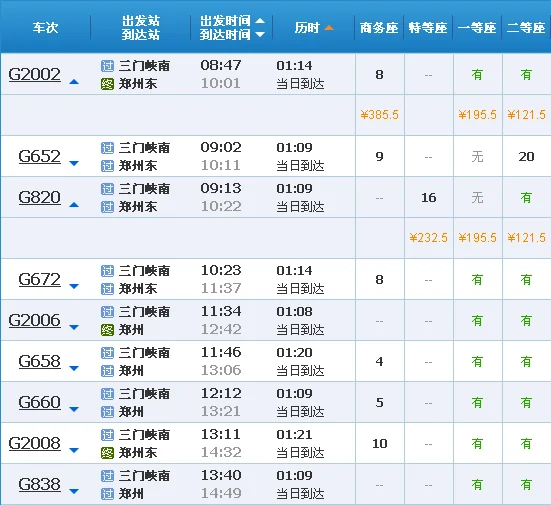Viewport: 551px width, 505px height.
Task: Open train G652 details link
Action: [x=39, y=156]
